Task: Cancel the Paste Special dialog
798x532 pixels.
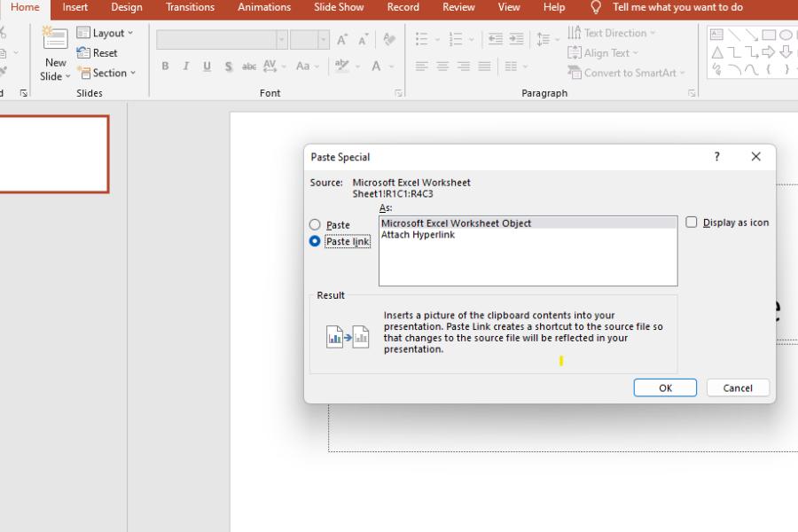Action: pos(738,388)
